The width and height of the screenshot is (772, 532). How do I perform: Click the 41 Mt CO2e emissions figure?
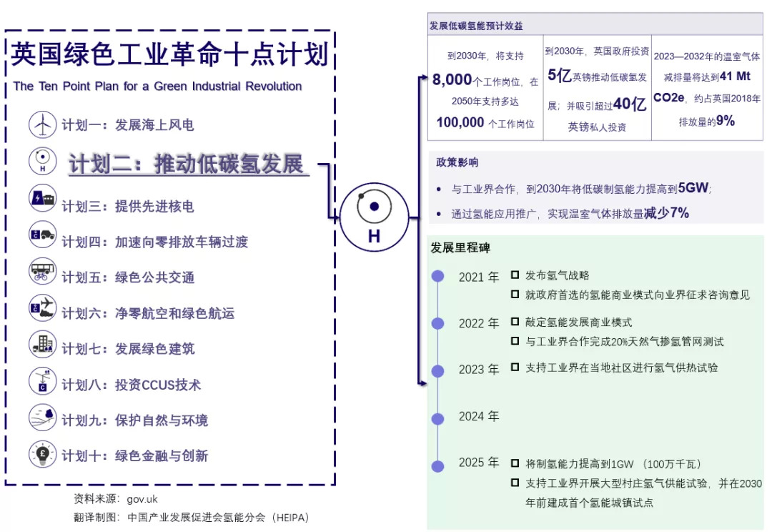(x=702, y=87)
